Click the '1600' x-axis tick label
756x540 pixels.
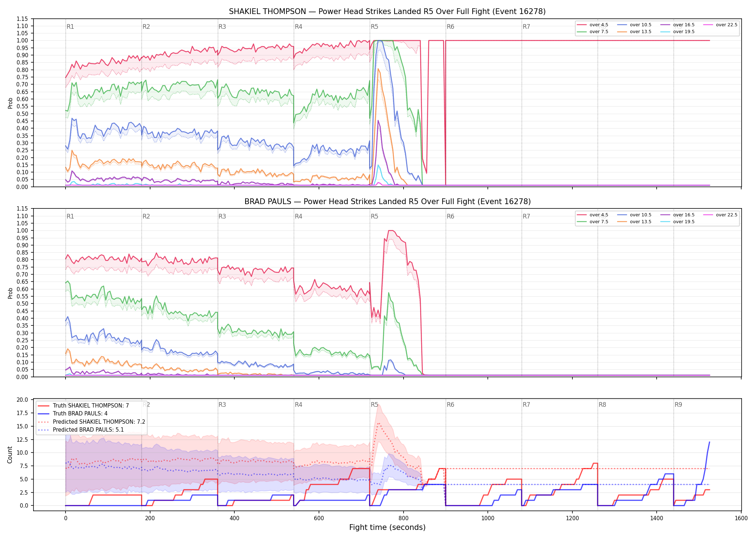pyautogui.click(x=741, y=518)
